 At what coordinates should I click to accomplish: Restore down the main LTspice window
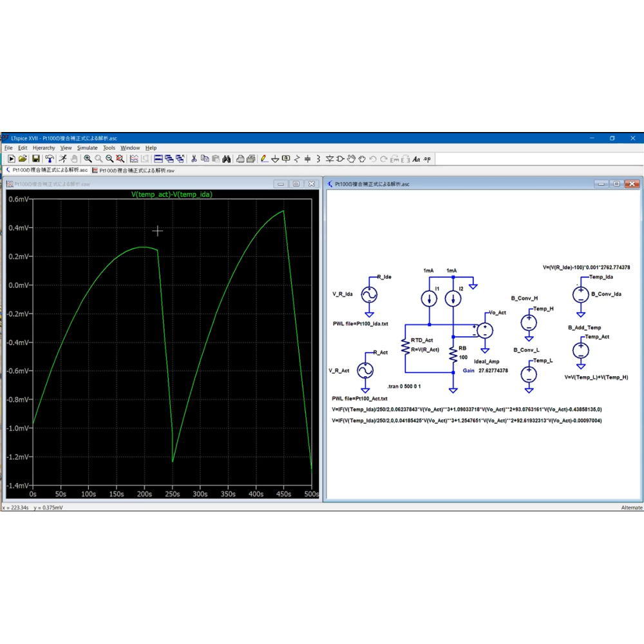pyautogui.click(x=612, y=138)
